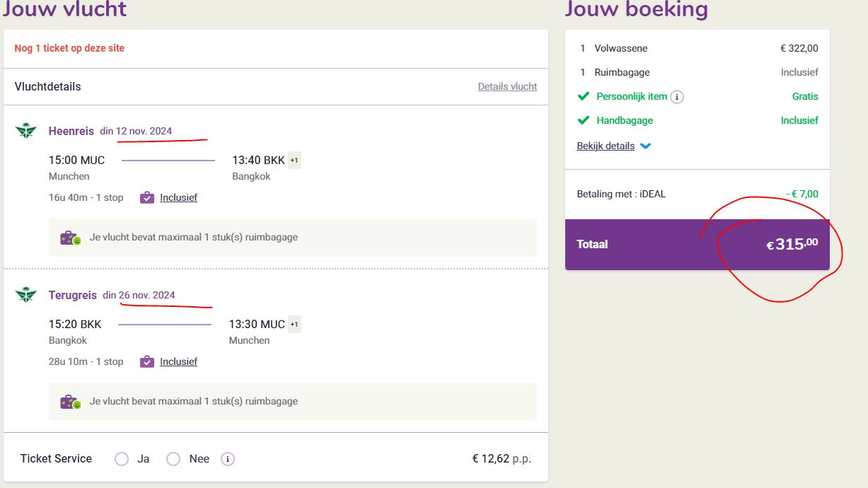Click the suitcase icon in the return baggage notice
This screenshot has width=868, height=488.
coord(71,402)
